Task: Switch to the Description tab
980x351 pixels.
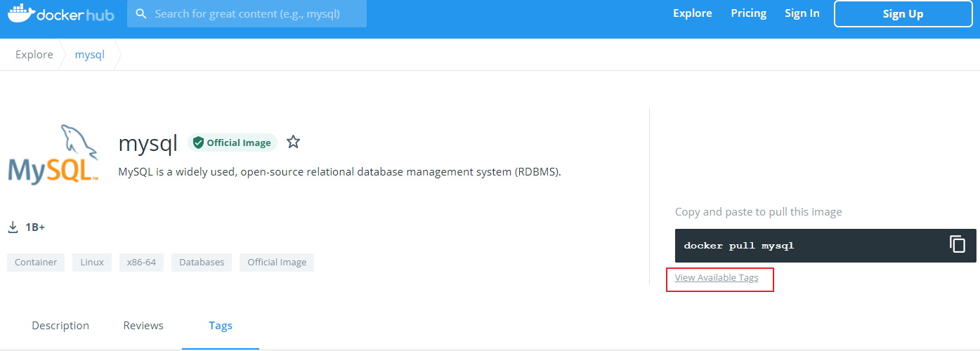Action: click(x=60, y=326)
